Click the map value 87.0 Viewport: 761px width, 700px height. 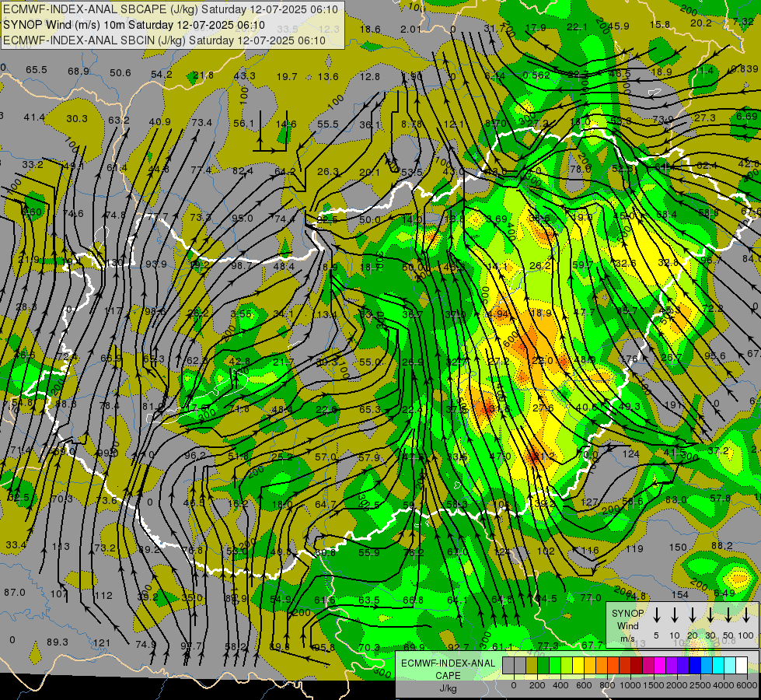point(15,592)
